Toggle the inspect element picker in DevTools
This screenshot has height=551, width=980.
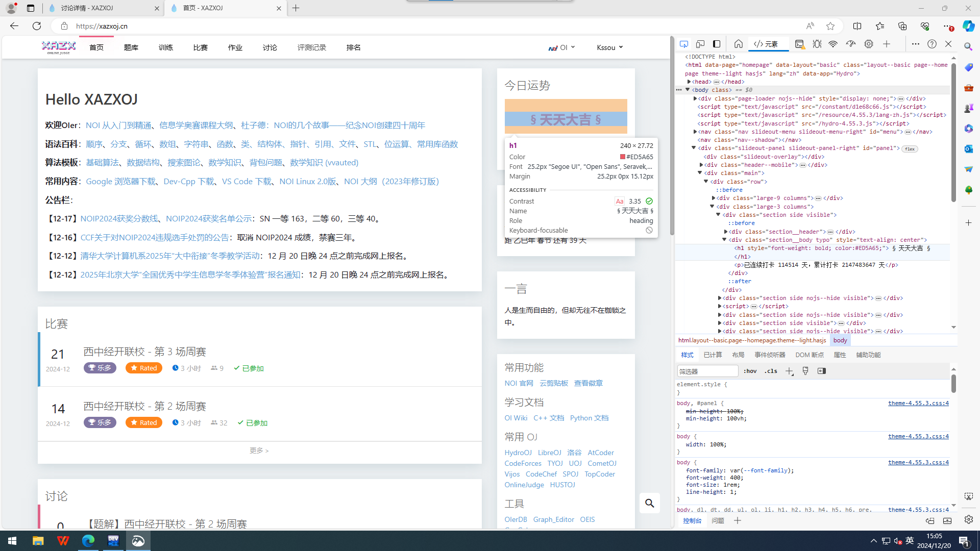click(x=684, y=44)
